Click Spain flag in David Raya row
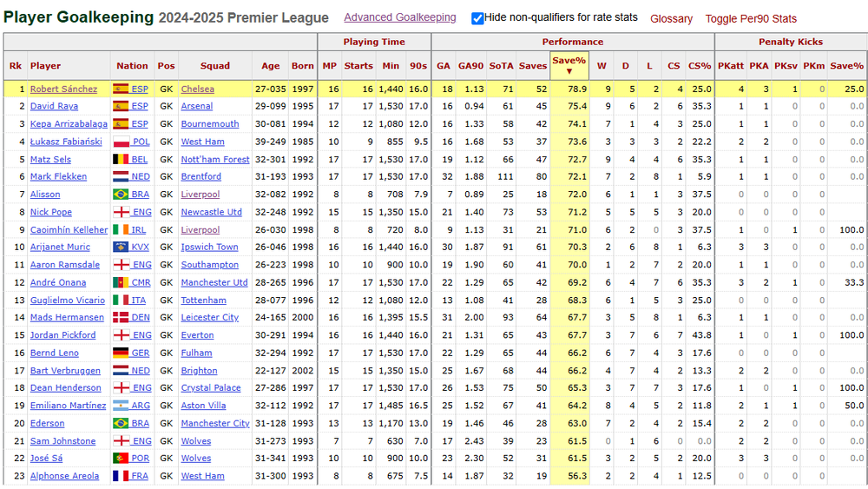This screenshot has height=489, width=868. (121, 106)
